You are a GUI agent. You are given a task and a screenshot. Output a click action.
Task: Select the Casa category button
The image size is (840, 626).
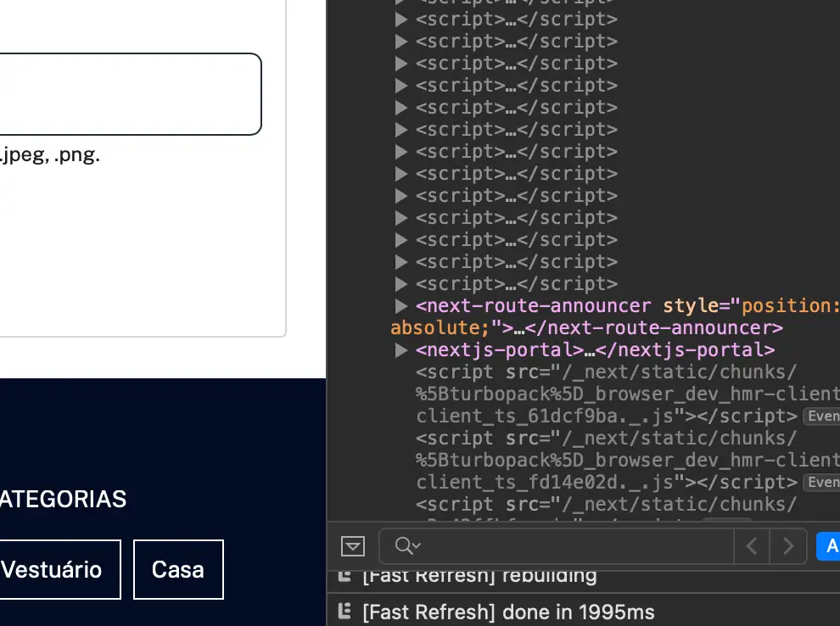pos(178,569)
